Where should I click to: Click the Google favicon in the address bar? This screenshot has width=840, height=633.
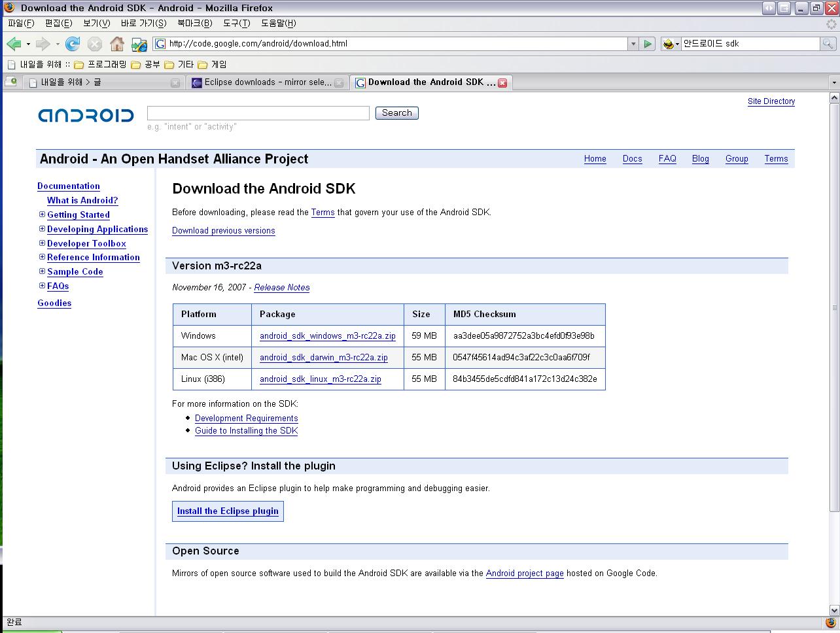(160, 44)
